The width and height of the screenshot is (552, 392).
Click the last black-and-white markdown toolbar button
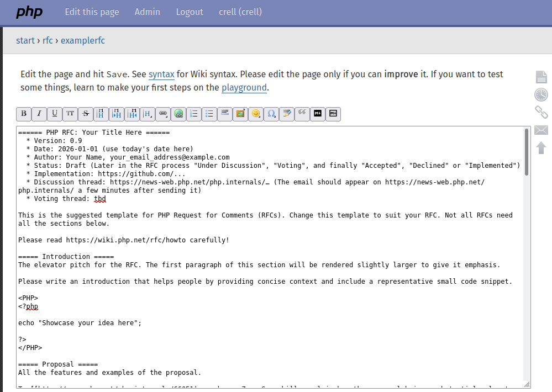tap(333, 114)
